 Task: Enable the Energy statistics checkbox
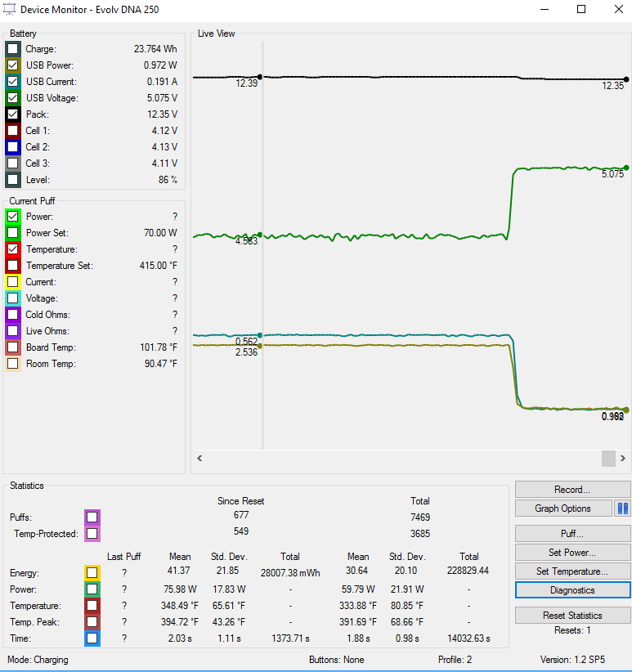point(92,573)
